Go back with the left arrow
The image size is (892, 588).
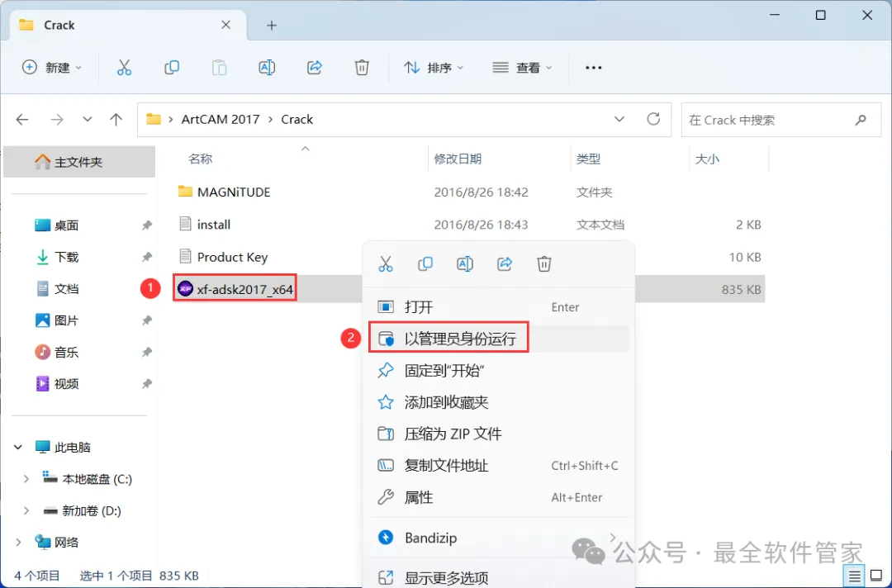[x=22, y=120]
